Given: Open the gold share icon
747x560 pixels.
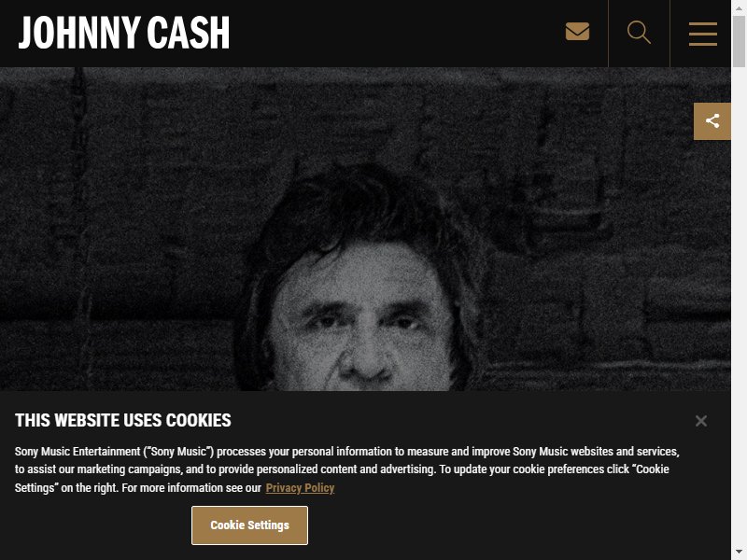Looking at the screenshot, I should (712, 121).
